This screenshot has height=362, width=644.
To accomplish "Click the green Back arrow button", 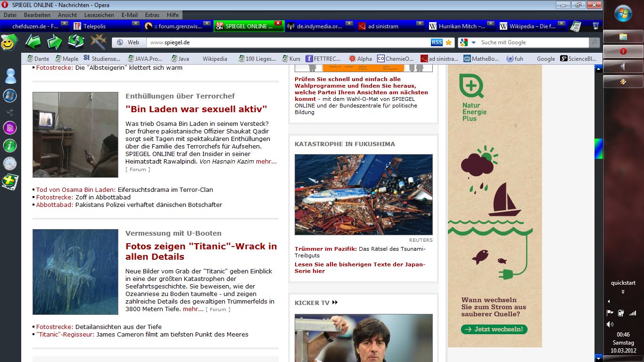I will (33, 42).
